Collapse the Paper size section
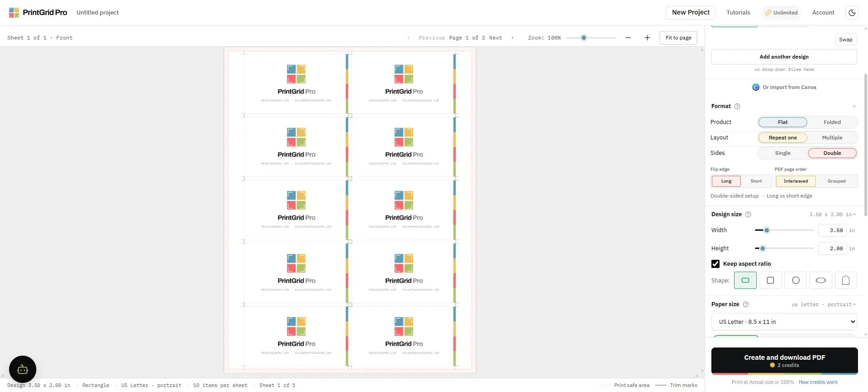 click(x=854, y=304)
